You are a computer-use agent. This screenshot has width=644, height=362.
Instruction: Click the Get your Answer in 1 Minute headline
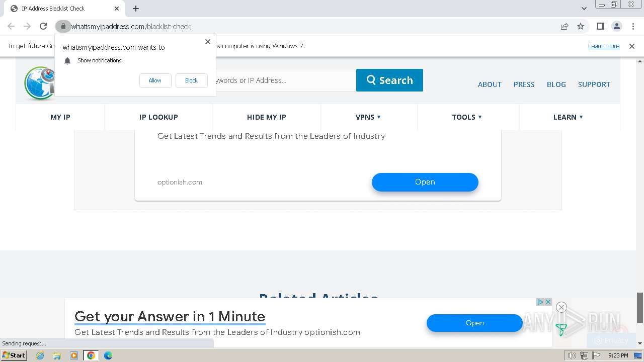pos(170,316)
